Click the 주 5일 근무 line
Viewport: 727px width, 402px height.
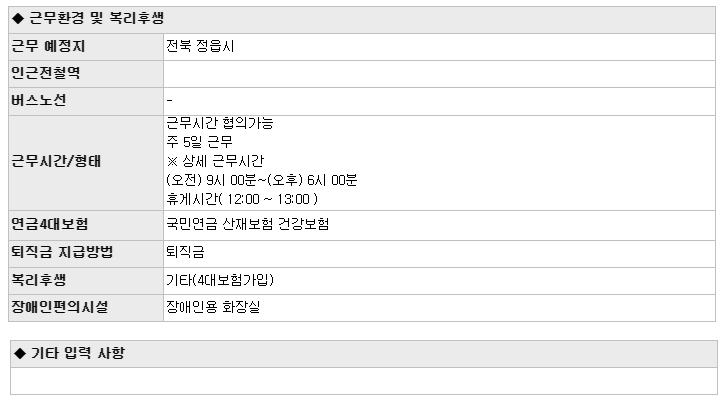pos(199,142)
